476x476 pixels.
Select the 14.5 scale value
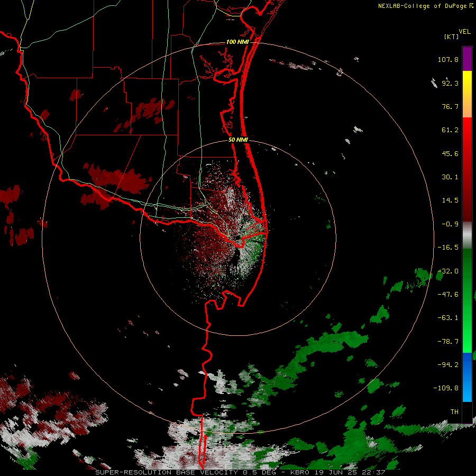pyautogui.click(x=450, y=200)
